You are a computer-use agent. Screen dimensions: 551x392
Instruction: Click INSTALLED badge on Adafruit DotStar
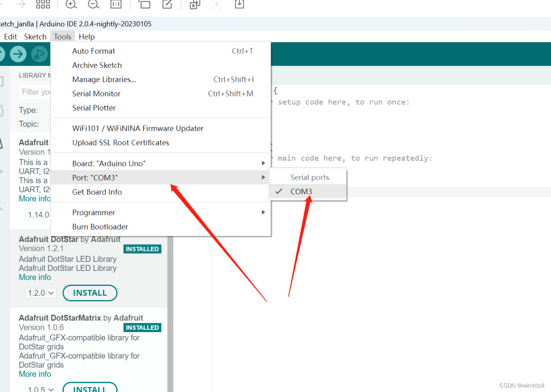[142, 249]
